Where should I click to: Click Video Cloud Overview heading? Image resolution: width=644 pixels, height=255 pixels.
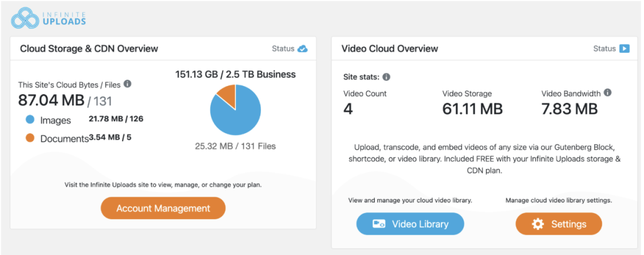[x=390, y=49]
